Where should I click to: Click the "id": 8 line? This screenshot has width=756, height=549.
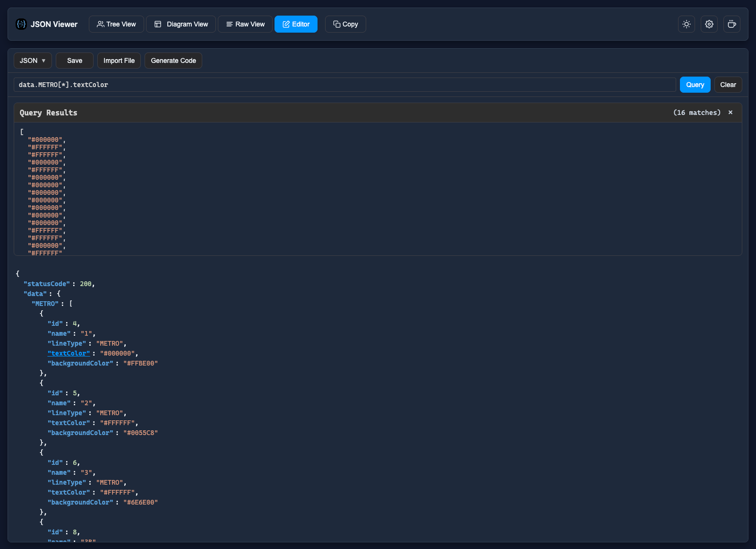click(64, 532)
